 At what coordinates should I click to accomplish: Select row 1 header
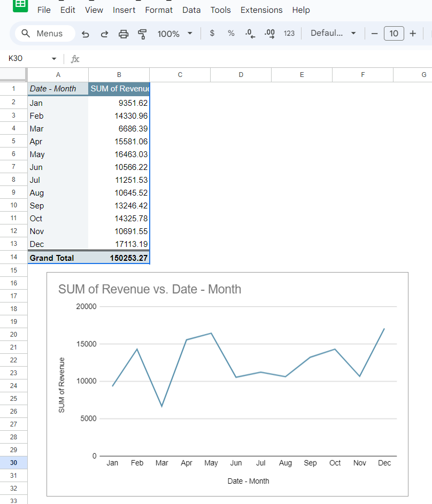pyautogui.click(x=13, y=89)
